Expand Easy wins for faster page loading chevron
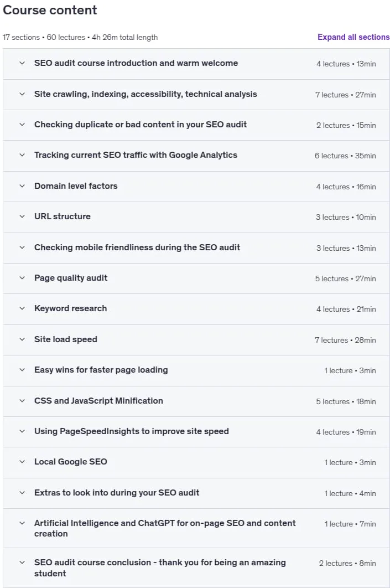 22,370
